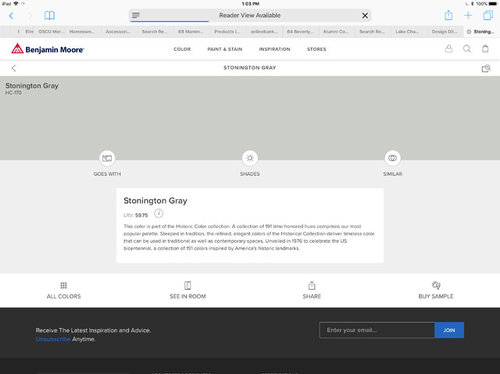
Task: Open the All Colors grid
Action: tap(64, 285)
